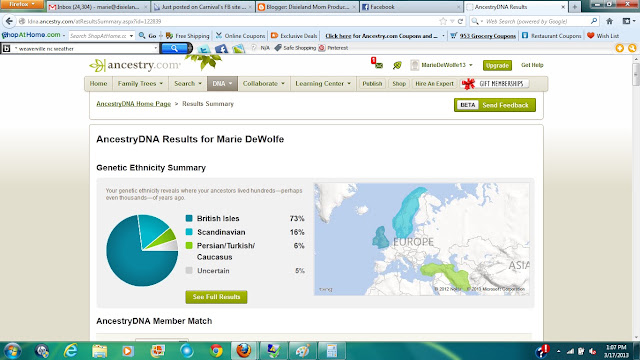
Task: Open the AncestryDNA Home Page link
Action: (x=133, y=104)
